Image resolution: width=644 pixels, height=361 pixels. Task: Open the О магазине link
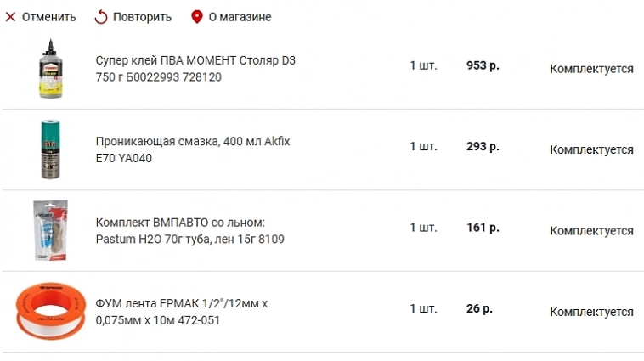(x=240, y=17)
